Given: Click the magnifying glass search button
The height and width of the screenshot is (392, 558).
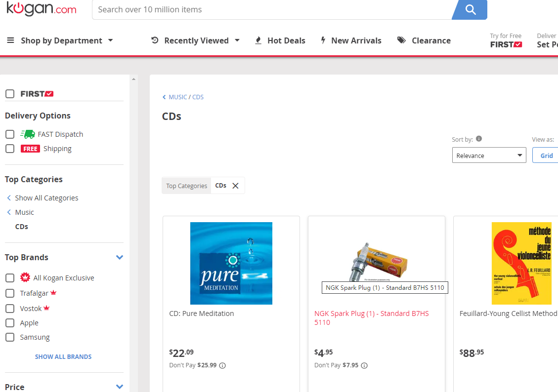Looking at the screenshot, I should (471, 9).
